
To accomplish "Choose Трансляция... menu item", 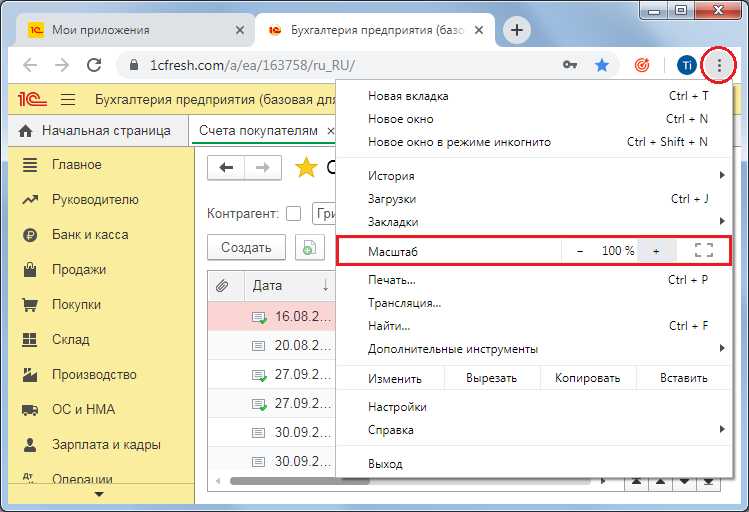I will point(534,303).
